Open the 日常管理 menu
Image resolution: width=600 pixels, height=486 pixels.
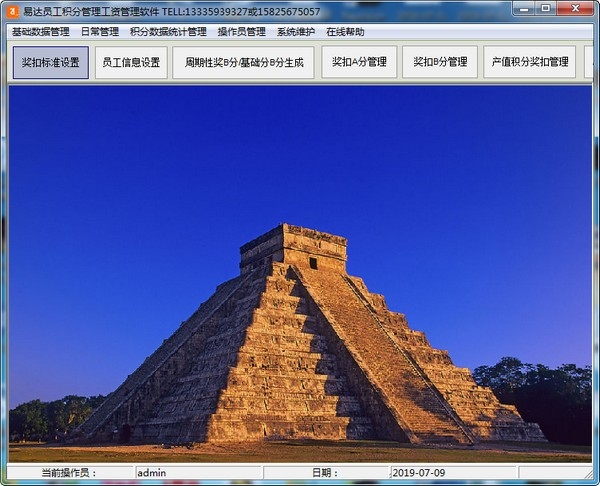coord(99,32)
